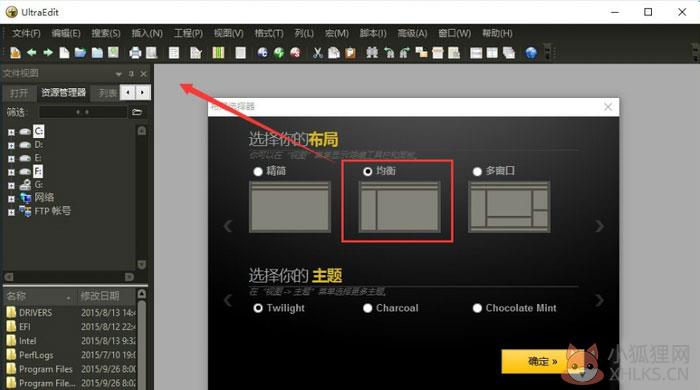Click the scissors cut icon

point(317,53)
